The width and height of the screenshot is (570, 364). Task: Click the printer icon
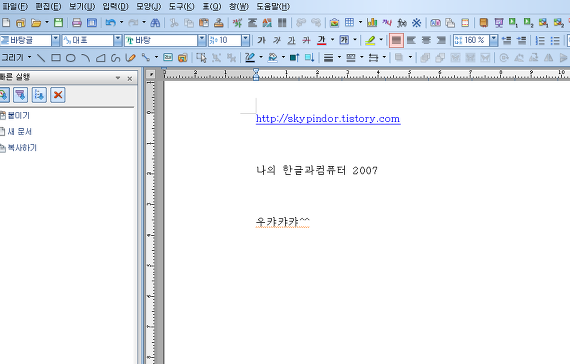tap(77, 23)
